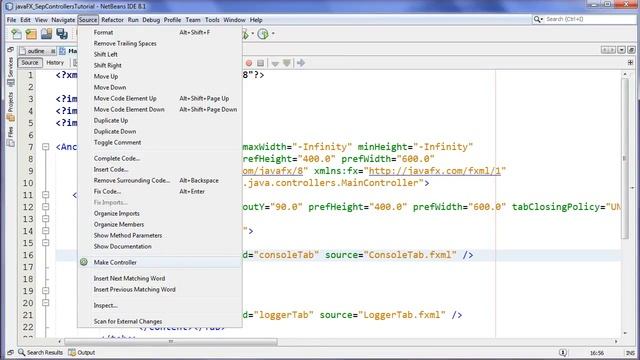Choose Format from the Source menu
This screenshot has width=640, height=360.
tap(160, 32)
